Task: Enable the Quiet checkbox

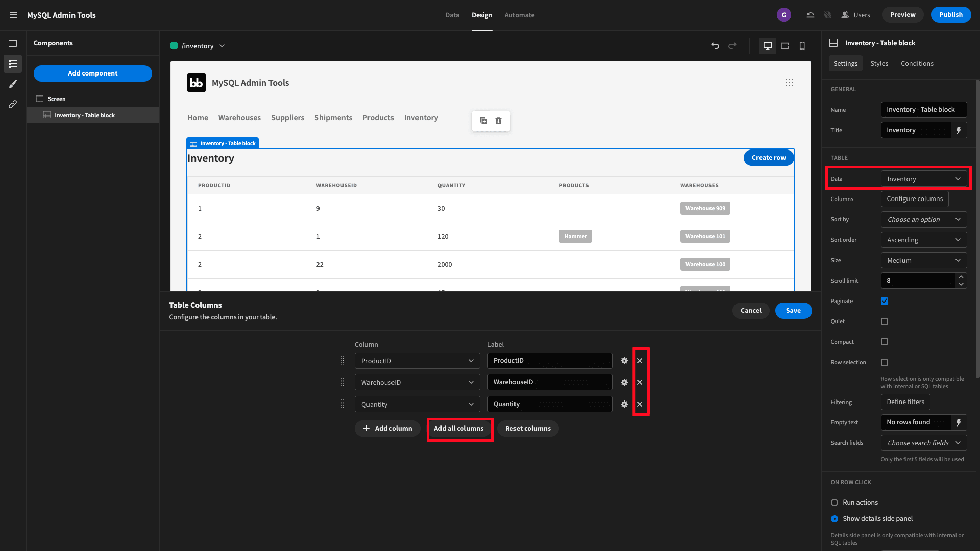Action: pos(885,321)
